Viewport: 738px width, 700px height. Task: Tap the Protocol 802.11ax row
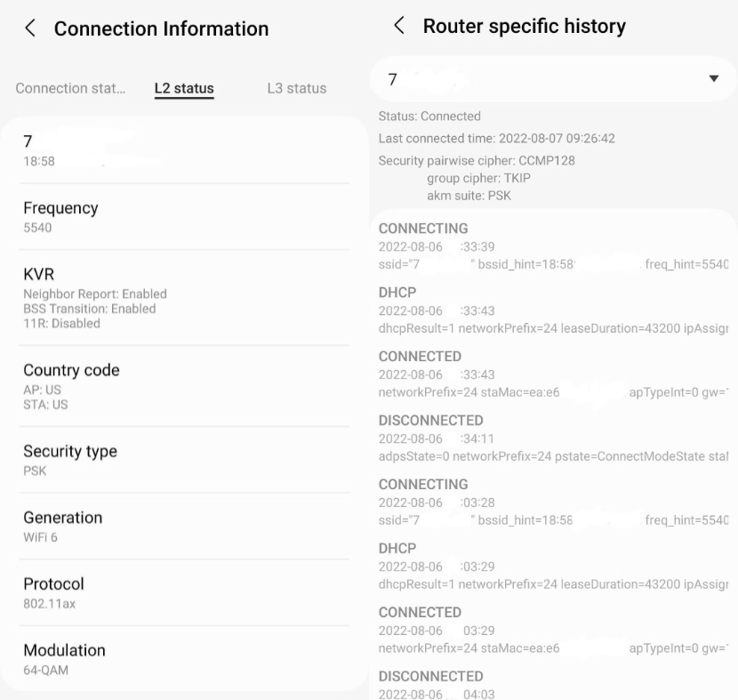click(x=184, y=593)
